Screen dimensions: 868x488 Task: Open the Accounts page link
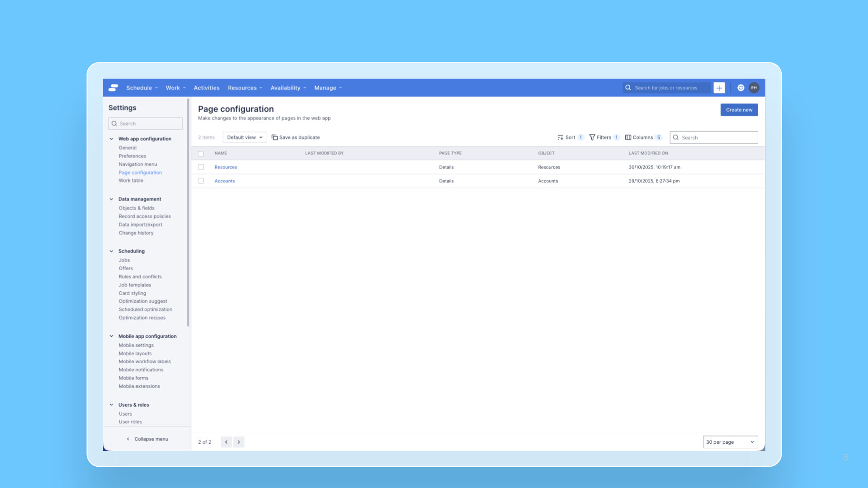(225, 181)
